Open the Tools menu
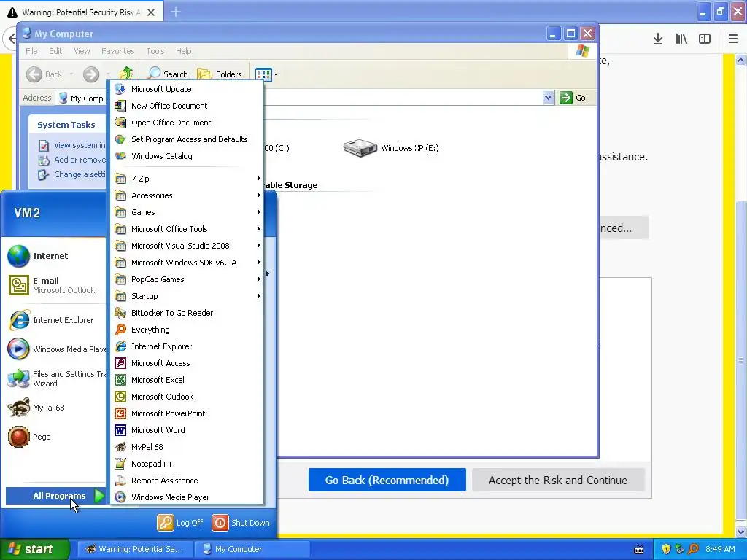 coord(155,51)
